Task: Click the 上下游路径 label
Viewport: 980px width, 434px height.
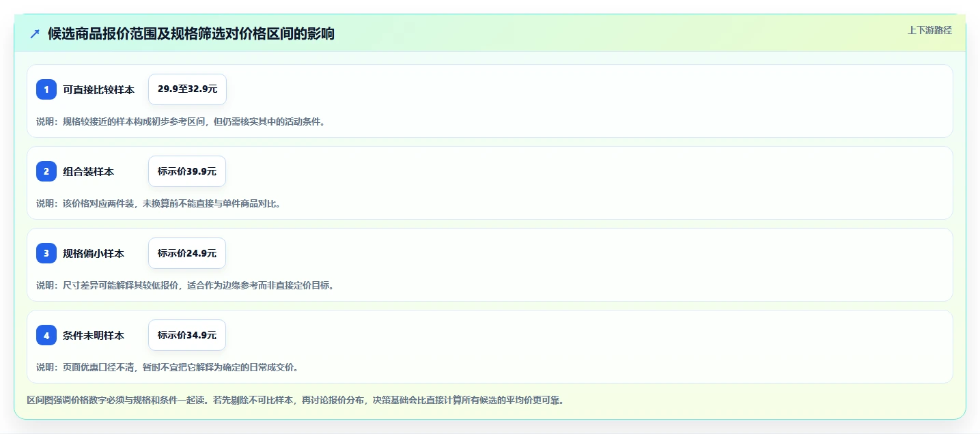Action: click(x=929, y=30)
